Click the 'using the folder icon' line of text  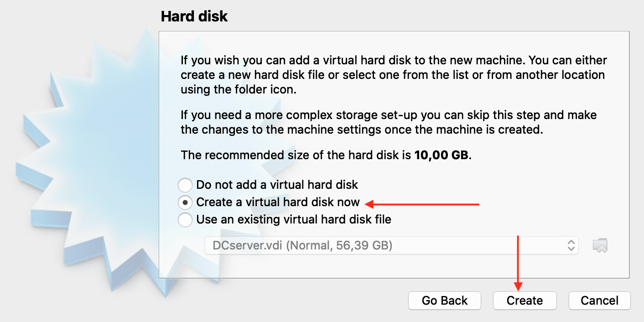[239, 89]
